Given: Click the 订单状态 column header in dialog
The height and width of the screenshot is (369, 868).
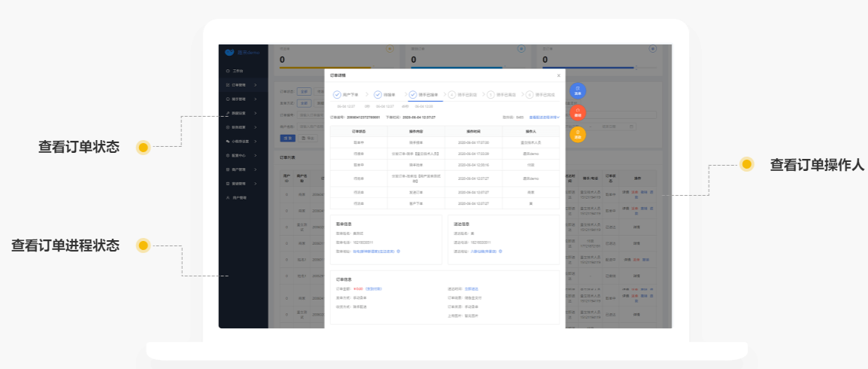Looking at the screenshot, I should tap(359, 131).
